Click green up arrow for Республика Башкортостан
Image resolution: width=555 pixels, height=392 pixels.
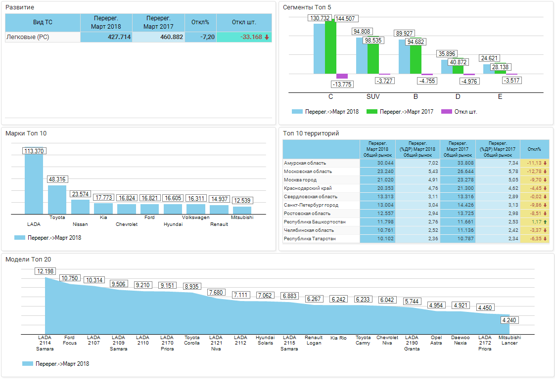coord(545,222)
